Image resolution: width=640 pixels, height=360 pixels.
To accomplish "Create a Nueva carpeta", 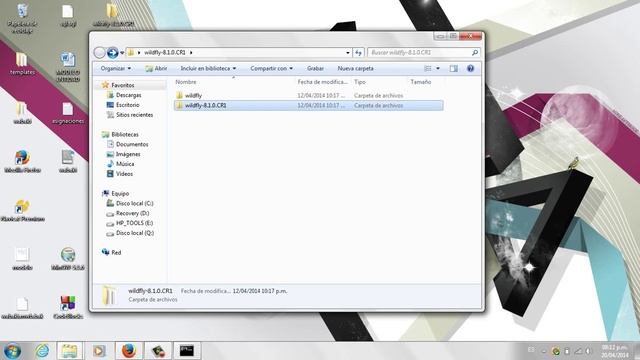I will (x=356, y=69).
